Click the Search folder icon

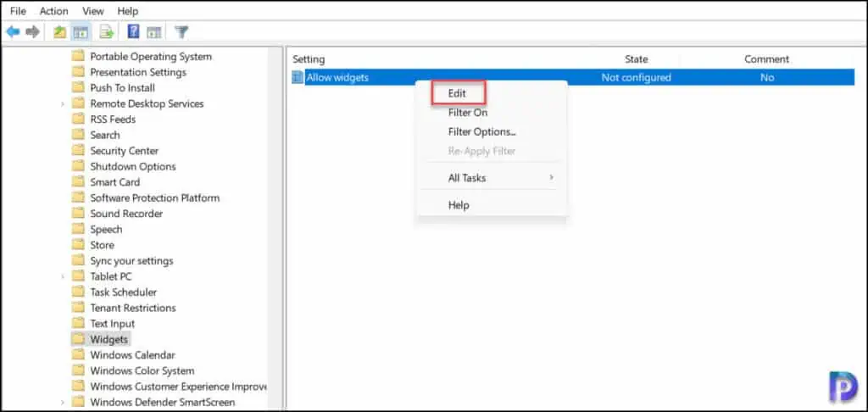click(x=78, y=135)
